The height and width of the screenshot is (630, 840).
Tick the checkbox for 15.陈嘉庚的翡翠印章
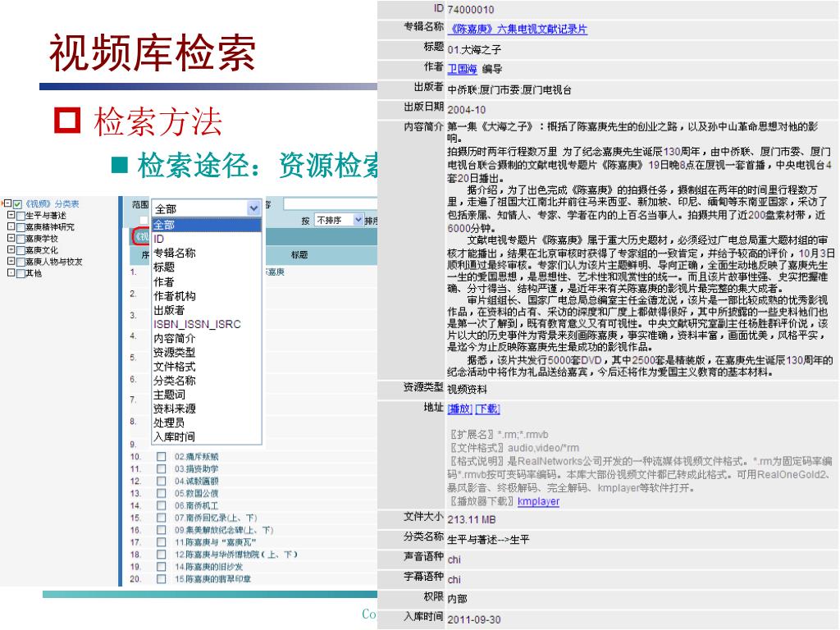(x=162, y=579)
